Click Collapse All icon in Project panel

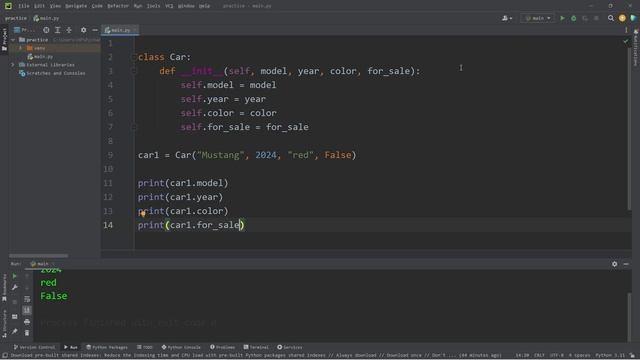(69, 30)
